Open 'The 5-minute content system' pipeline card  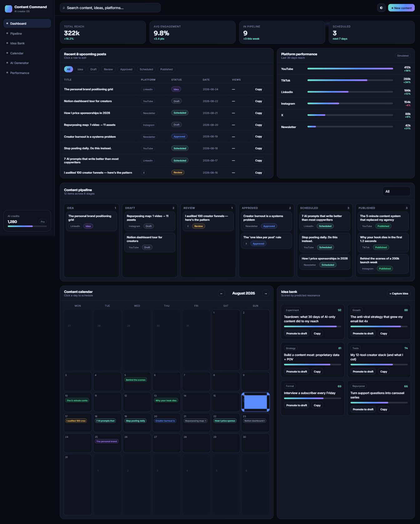click(383, 221)
